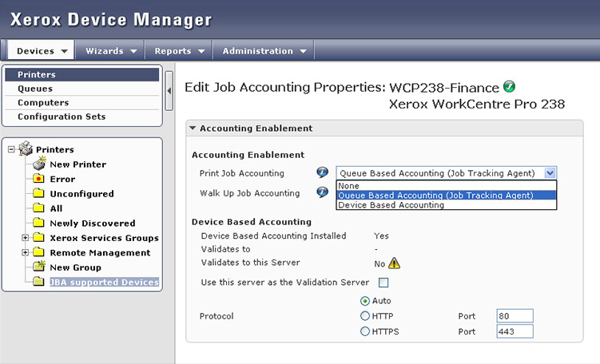This screenshot has width=600, height=364.
Task: Click the Error folder icon
Action: point(38,179)
